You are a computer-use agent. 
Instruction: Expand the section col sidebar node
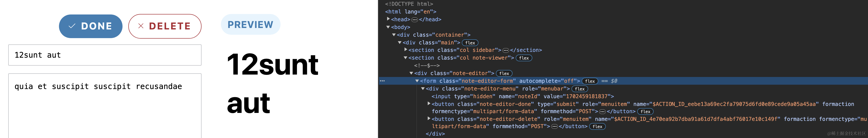coord(406,50)
